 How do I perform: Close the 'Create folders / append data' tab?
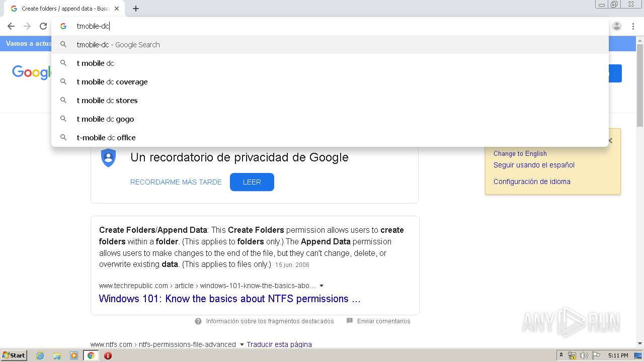coord(117,9)
